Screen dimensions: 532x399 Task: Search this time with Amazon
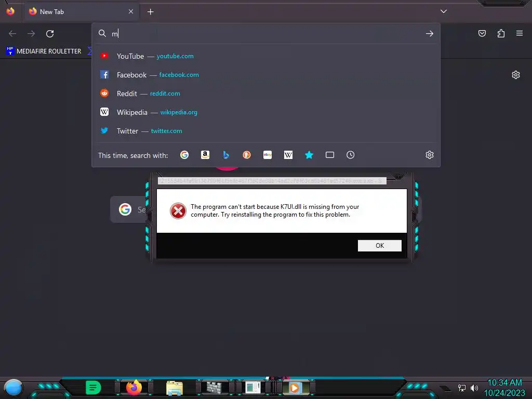(x=205, y=155)
